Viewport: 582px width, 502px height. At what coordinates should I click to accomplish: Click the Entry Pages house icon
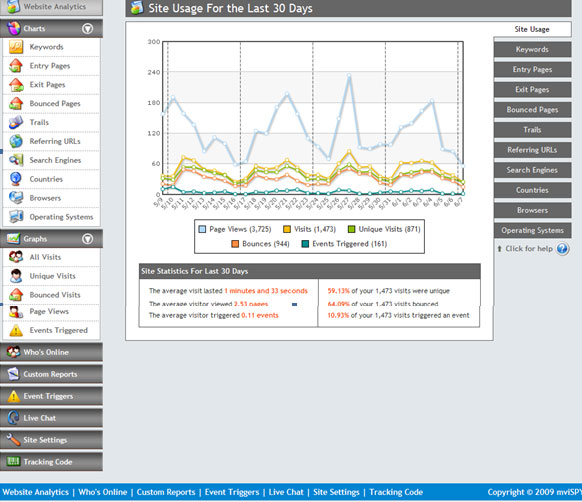(x=16, y=66)
